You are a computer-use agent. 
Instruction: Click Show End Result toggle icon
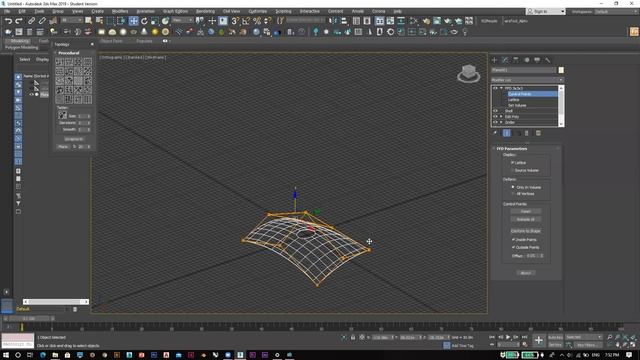point(507,133)
